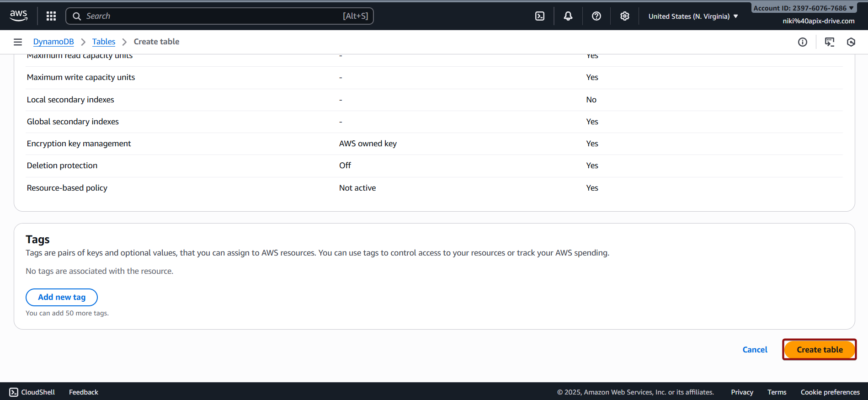Open the help question mark menu

[596, 16]
